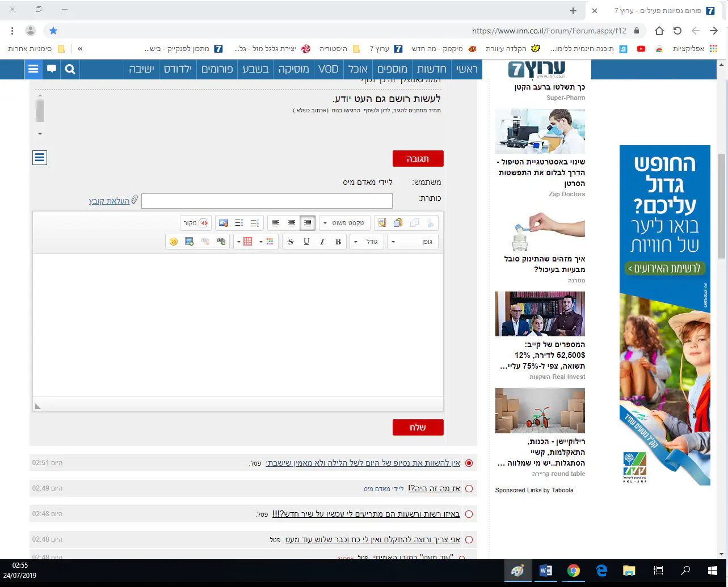
Task: Open the font (גופן) dropdown
Action: coord(413,242)
